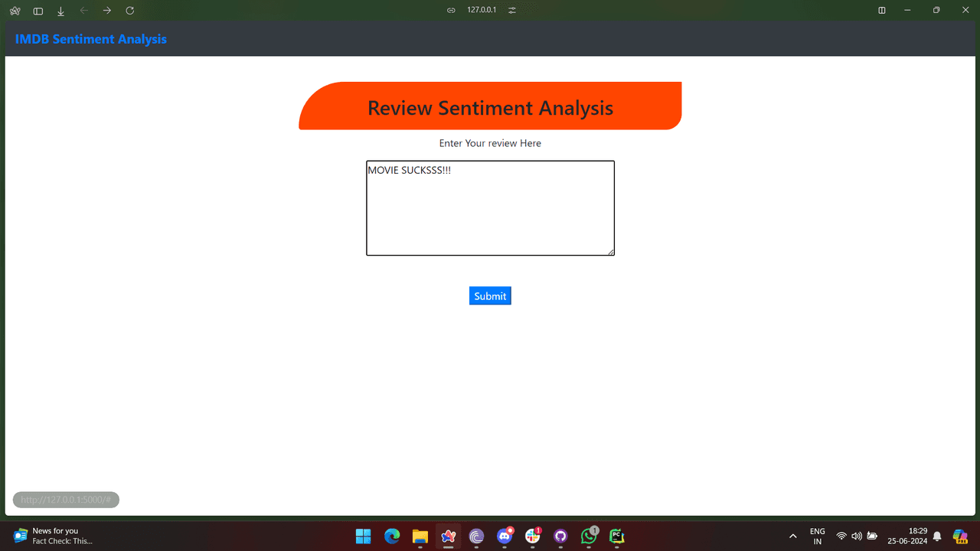Open the downloads arrow icon
Screen dimensions: 980x551
pos(61,11)
